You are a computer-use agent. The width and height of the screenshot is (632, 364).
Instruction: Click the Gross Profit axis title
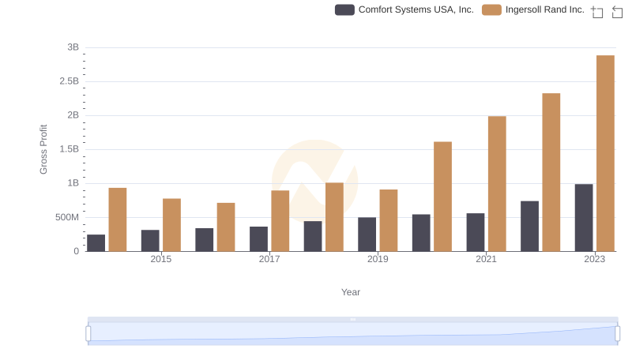click(x=43, y=149)
